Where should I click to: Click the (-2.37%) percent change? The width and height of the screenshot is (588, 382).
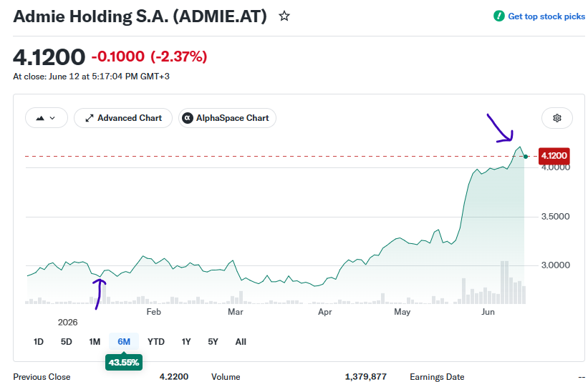(x=179, y=57)
